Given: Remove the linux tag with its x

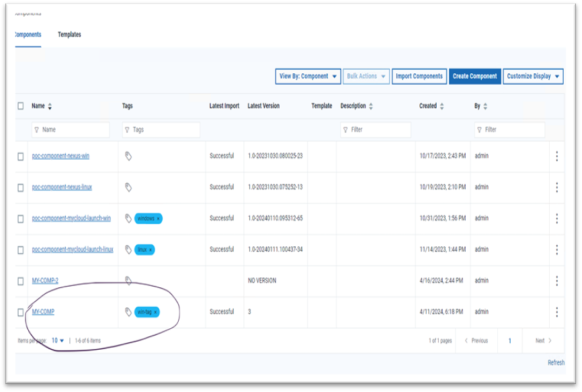Looking at the screenshot, I should coord(151,250).
